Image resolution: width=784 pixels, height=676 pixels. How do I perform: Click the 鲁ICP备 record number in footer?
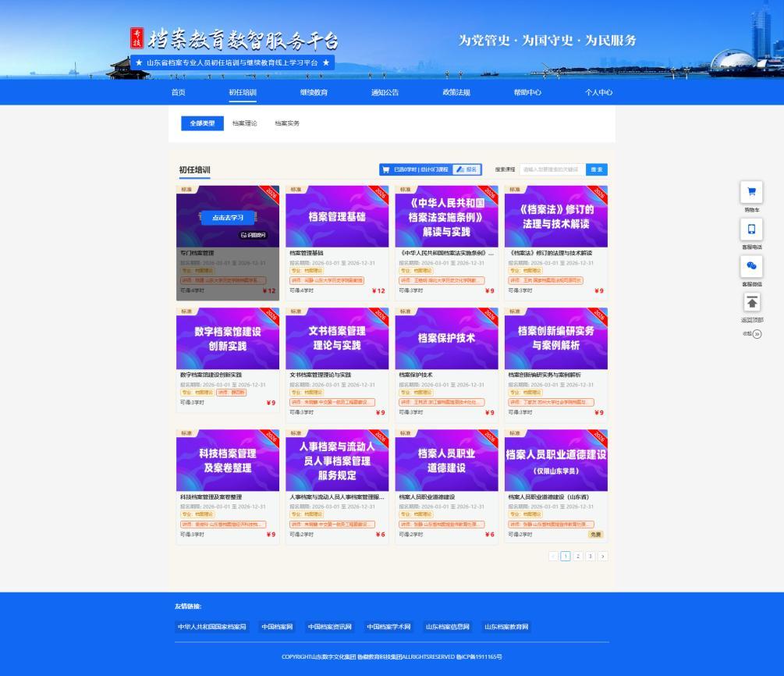point(479,657)
